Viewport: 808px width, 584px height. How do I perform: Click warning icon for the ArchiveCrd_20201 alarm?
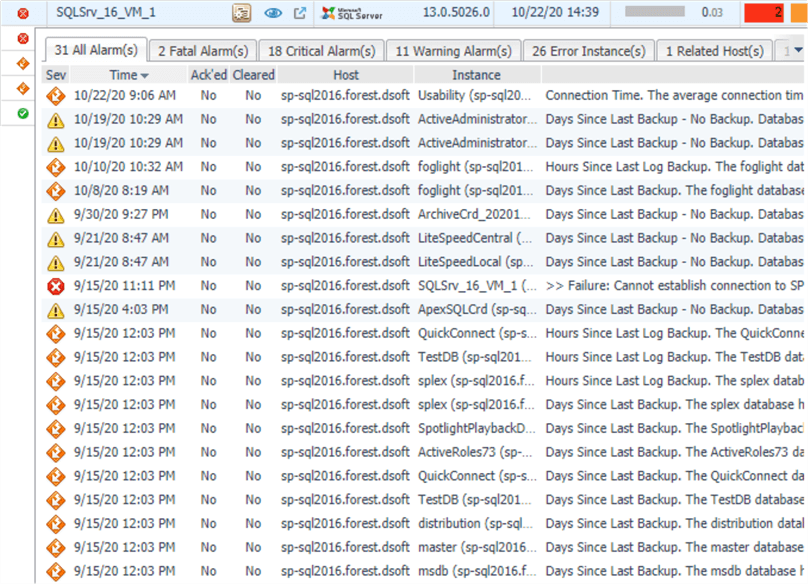pos(56,215)
